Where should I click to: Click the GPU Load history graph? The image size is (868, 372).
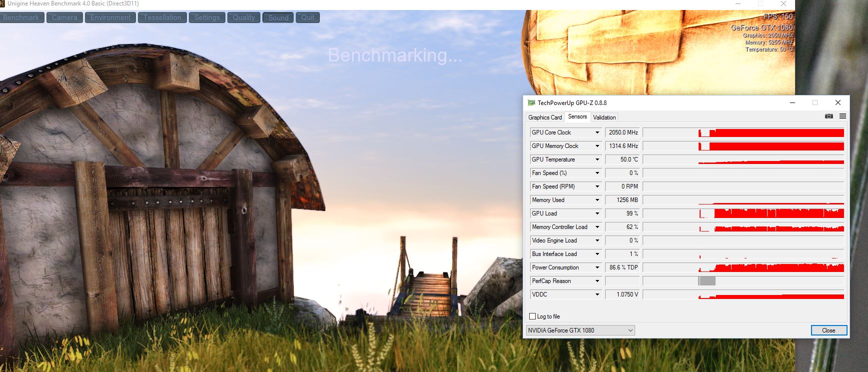coord(744,213)
